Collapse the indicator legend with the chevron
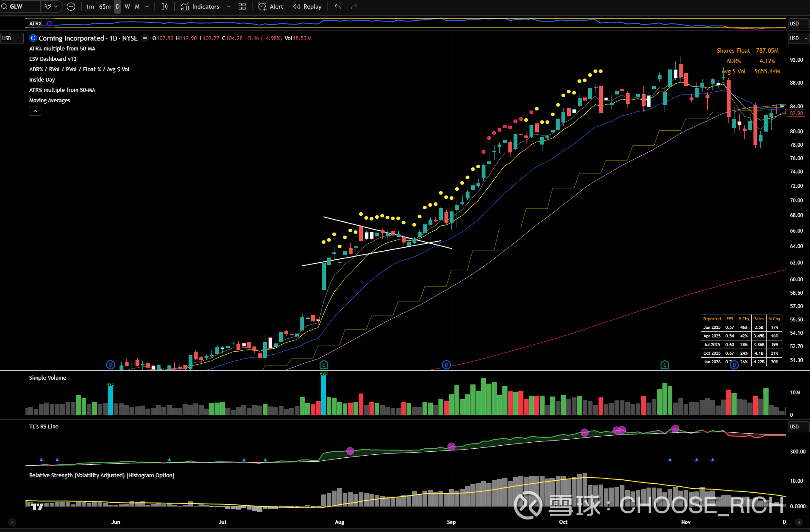 pyautogui.click(x=35, y=111)
